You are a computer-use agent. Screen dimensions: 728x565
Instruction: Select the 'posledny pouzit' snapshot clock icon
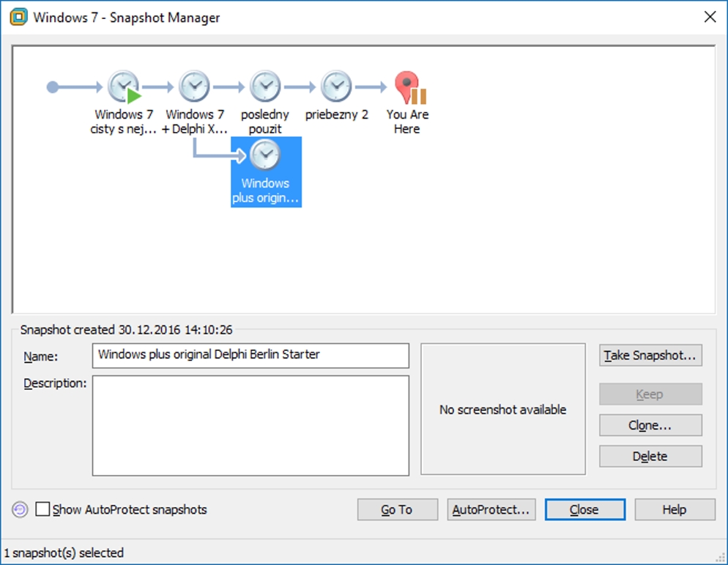coord(265,86)
